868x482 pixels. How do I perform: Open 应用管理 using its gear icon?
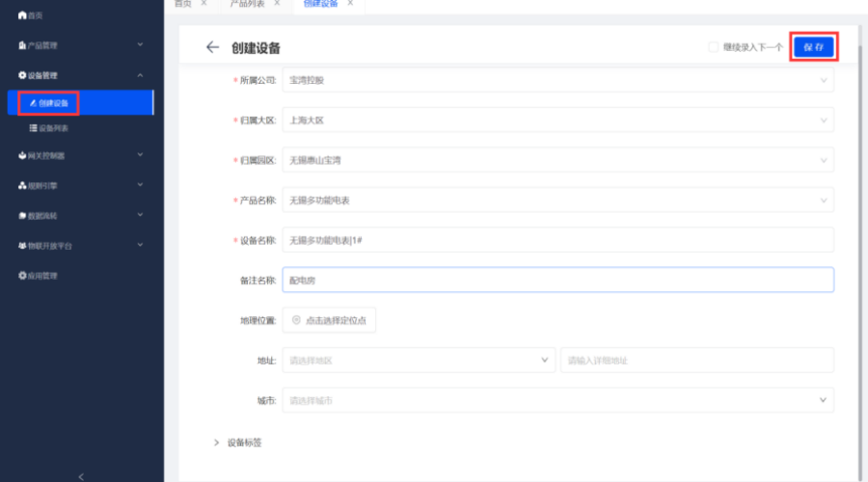22,275
